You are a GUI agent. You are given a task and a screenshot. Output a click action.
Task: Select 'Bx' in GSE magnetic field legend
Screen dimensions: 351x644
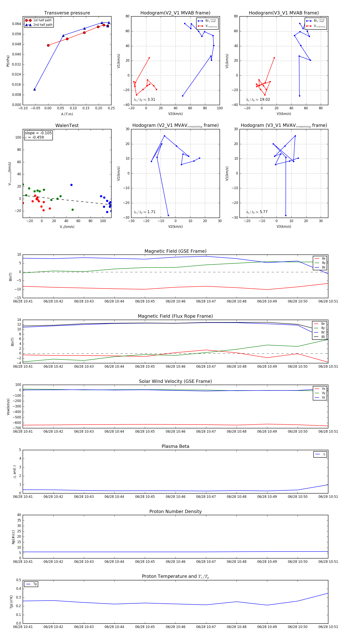(x=320, y=259)
